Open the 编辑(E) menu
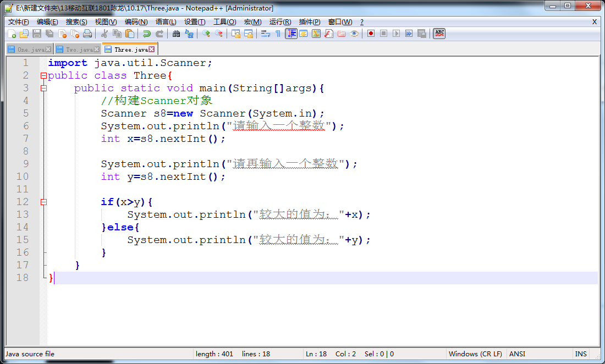 point(47,22)
